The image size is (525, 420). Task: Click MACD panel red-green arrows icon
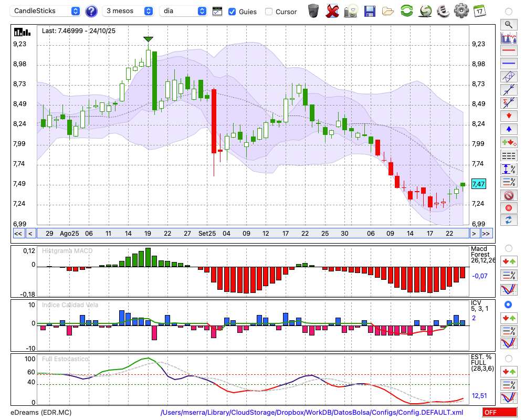[509, 261]
